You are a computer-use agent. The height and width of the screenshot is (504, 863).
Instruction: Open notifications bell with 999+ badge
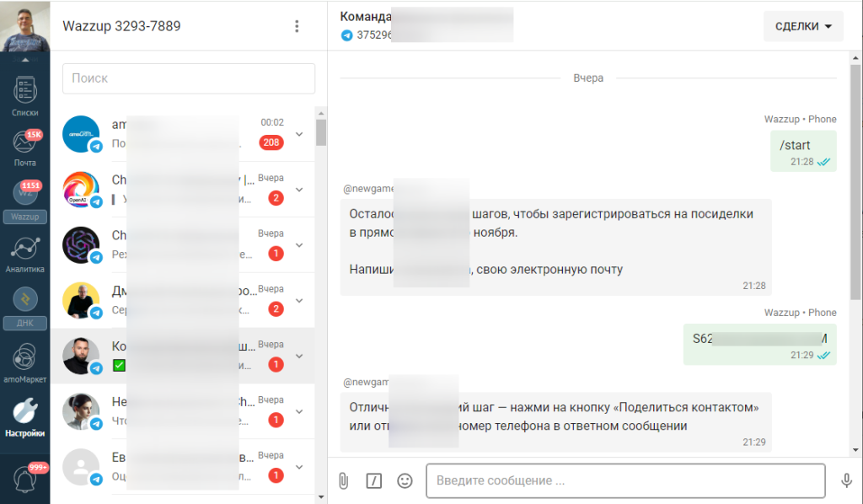click(x=24, y=480)
